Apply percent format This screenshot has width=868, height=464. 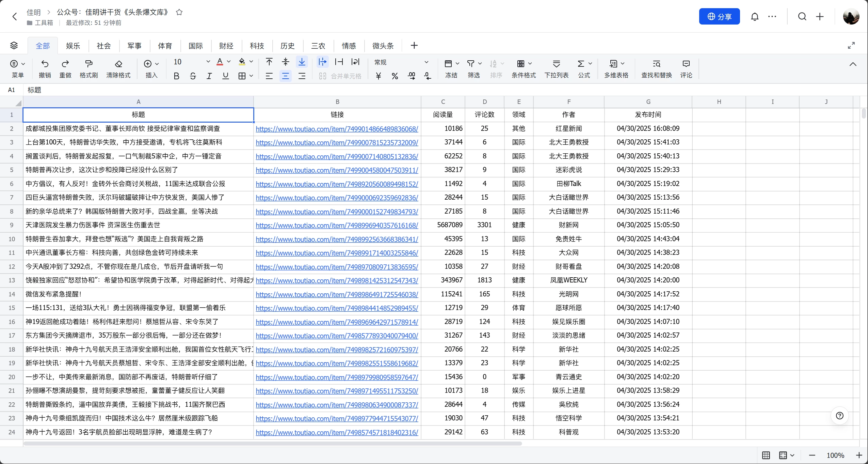[x=395, y=76]
